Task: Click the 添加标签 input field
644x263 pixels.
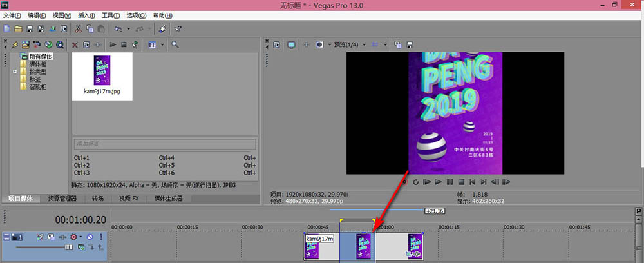Action: click(x=164, y=144)
